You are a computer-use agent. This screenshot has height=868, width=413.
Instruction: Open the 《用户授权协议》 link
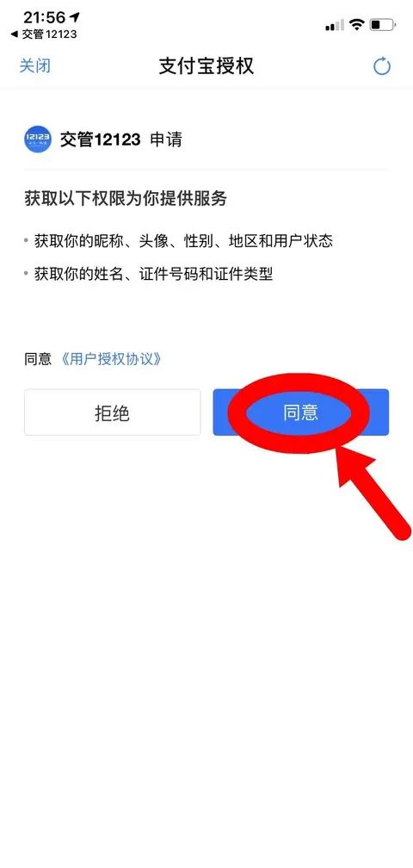112,359
